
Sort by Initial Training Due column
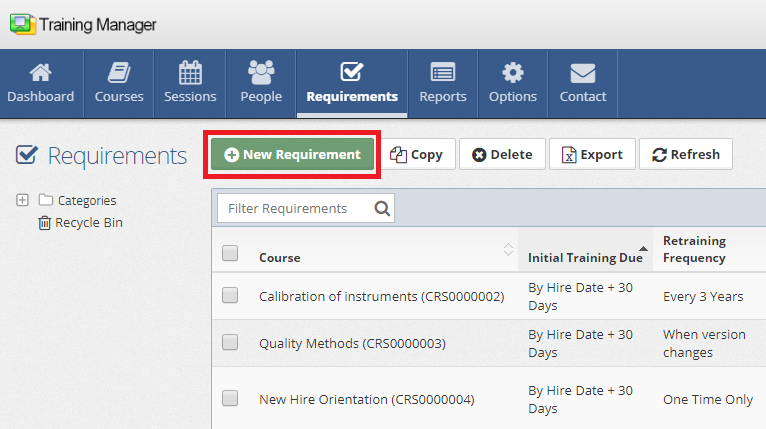tap(585, 257)
